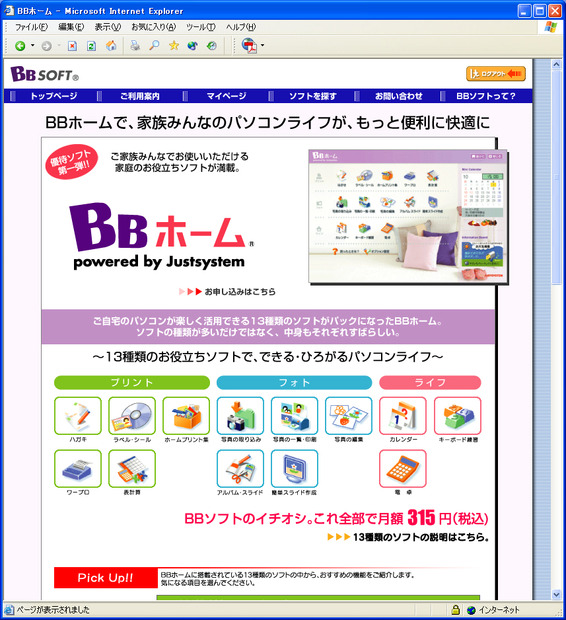The width and height of the screenshot is (566, 620).
Task: Click the 優待ソフト第一弾!! red badge
Action: (71, 162)
